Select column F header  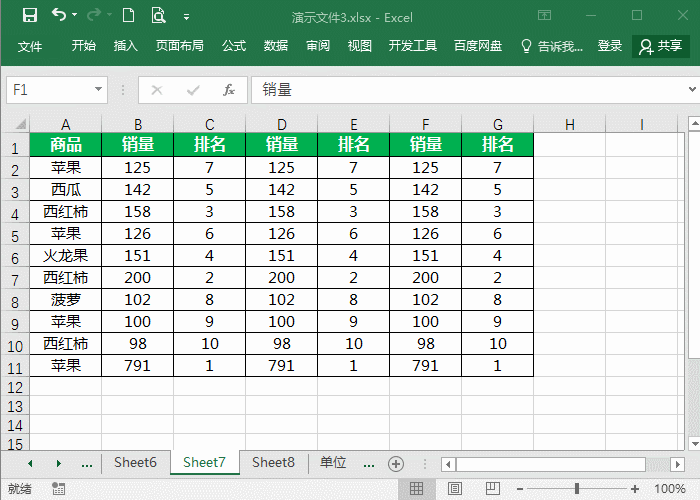425,124
